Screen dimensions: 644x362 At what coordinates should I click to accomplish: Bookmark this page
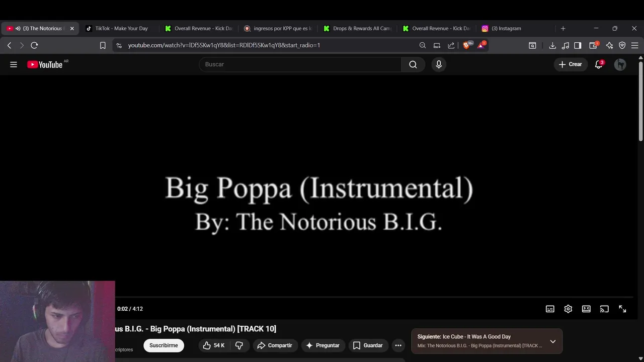coord(103,45)
